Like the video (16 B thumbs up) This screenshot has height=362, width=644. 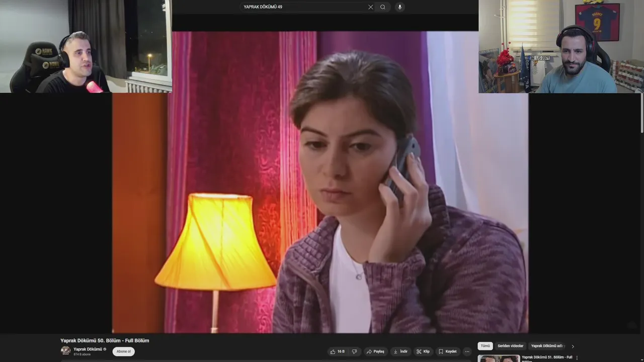[x=338, y=351]
